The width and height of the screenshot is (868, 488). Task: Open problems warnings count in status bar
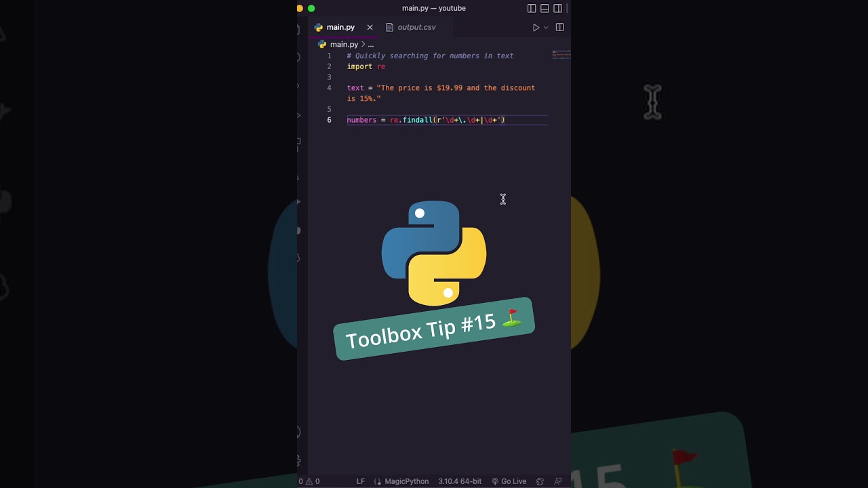(309, 481)
